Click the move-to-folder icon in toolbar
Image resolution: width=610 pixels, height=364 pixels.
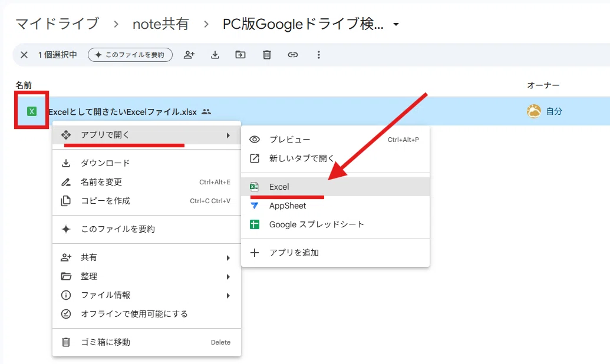(x=240, y=55)
